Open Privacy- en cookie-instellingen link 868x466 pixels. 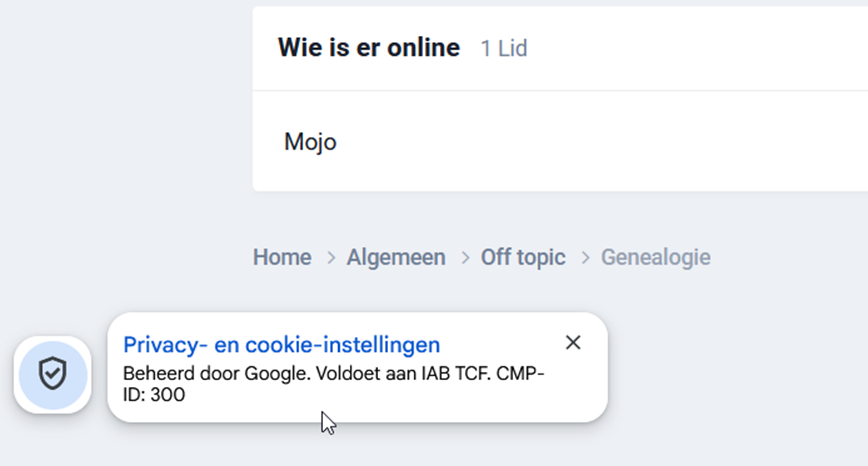click(x=281, y=345)
